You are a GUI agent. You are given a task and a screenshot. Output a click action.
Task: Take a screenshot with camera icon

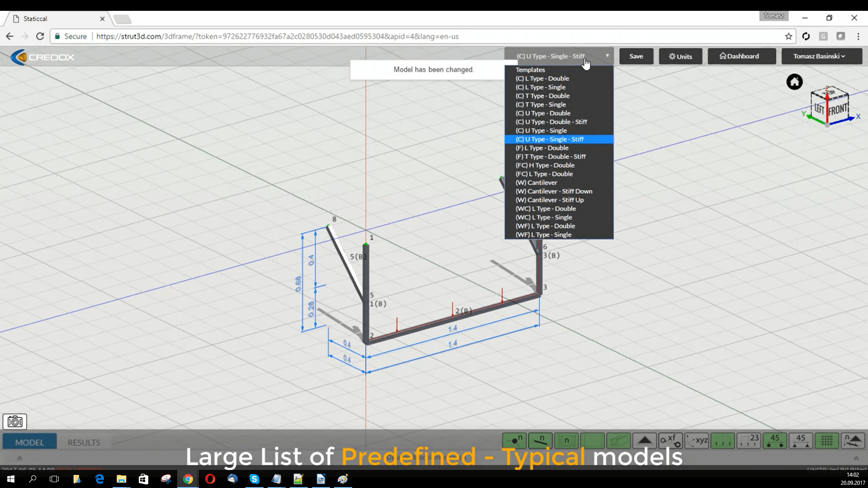(15, 422)
